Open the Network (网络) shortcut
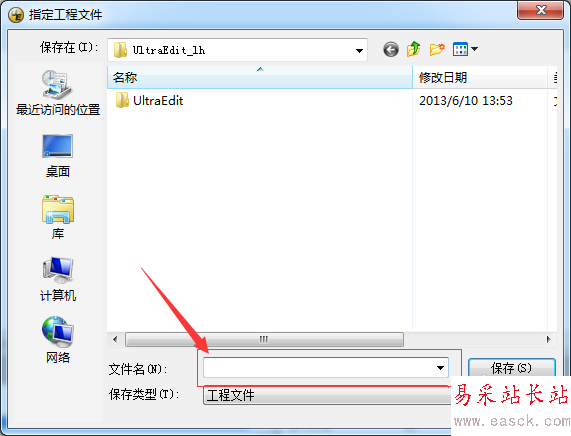Image resolution: width=571 pixels, height=436 pixels. pyautogui.click(x=58, y=340)
